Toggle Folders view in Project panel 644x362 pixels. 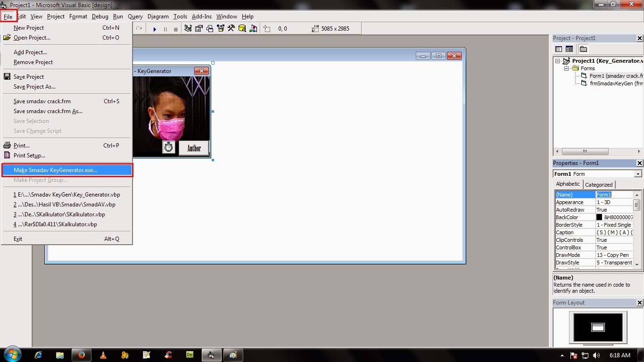click(583, 49)
